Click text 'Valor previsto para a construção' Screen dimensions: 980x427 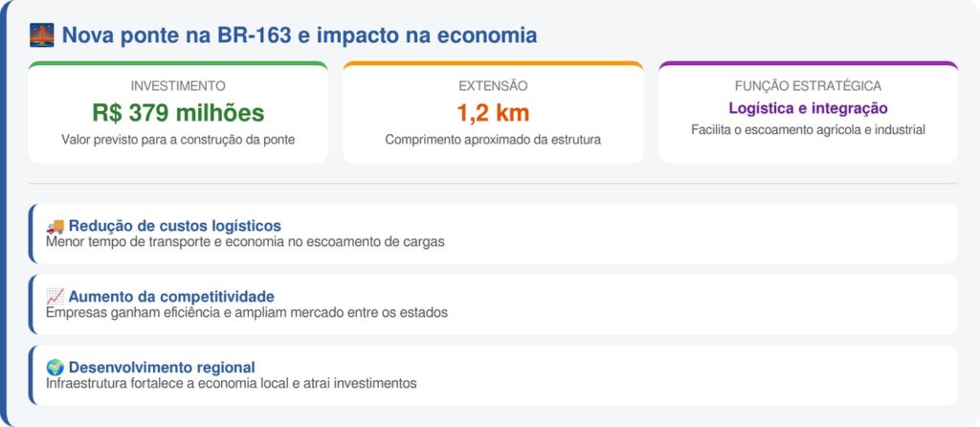point(178,140)
